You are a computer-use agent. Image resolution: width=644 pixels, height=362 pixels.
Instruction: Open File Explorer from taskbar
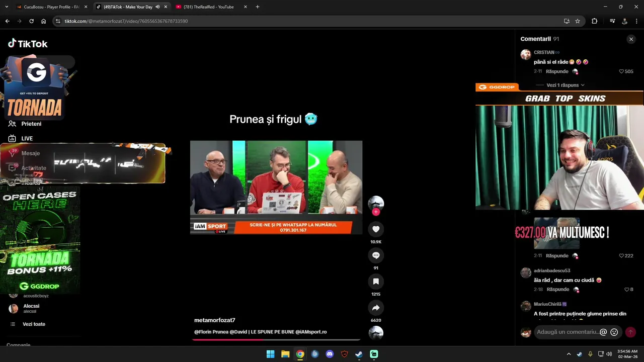click(x=285, y=354)
